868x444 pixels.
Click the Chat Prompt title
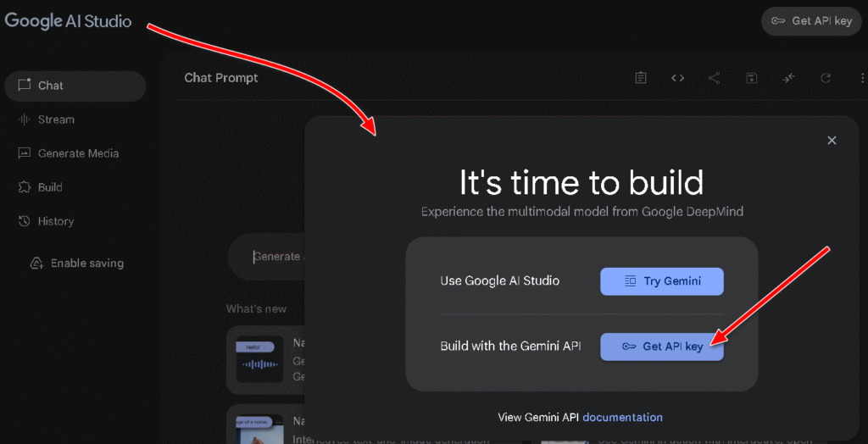221,78
